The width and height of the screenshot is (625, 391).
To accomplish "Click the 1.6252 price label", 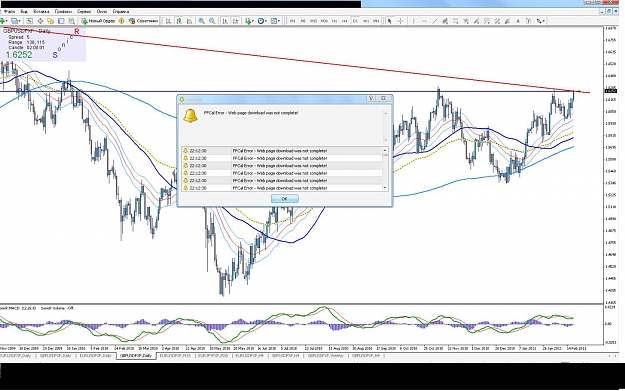I will (x=19, y=55).
